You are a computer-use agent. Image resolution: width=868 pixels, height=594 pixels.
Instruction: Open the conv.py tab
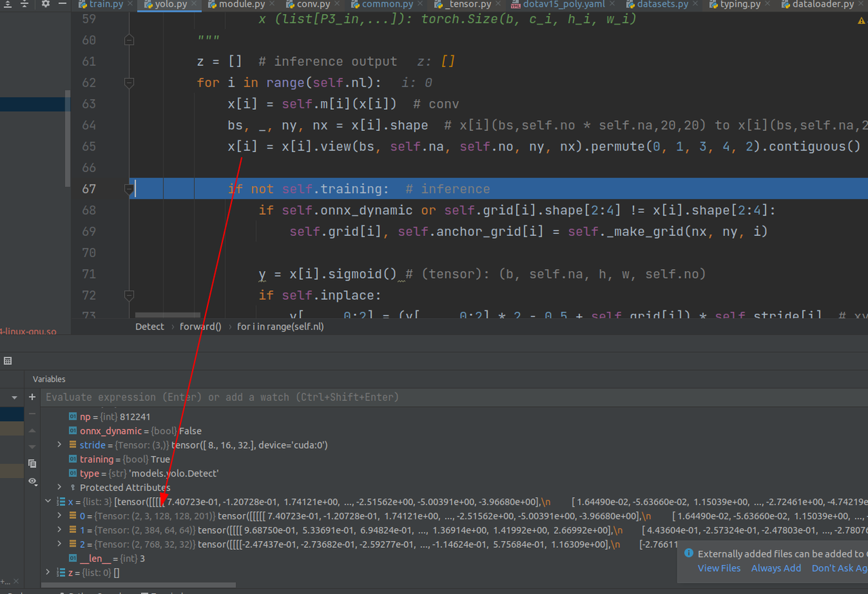click(311, 4)
